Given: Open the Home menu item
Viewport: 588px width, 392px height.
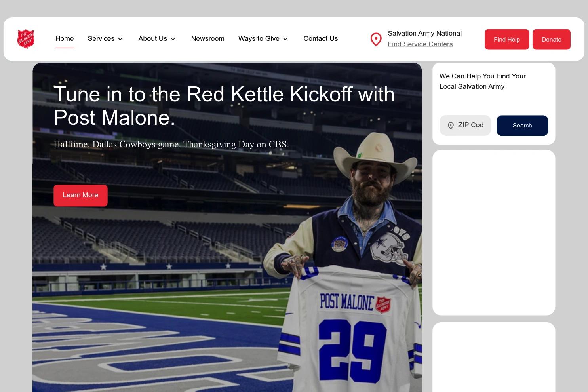Looking at the screenshot, I should point(65,38).
